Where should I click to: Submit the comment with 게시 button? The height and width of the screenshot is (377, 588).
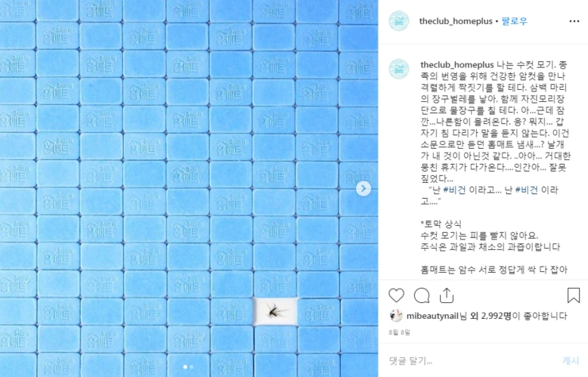tap(571, 361)
